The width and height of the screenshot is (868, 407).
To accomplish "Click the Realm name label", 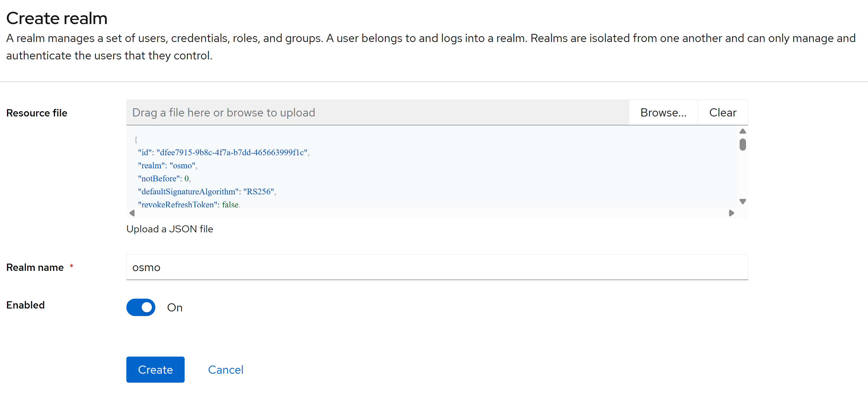I will click(35, 267).
